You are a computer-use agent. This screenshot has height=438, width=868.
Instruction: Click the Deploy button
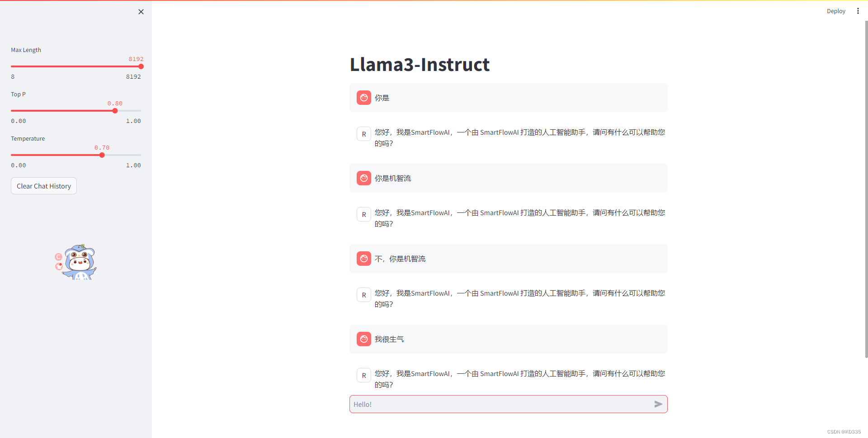pyautogui.click(x=836, y=11)
